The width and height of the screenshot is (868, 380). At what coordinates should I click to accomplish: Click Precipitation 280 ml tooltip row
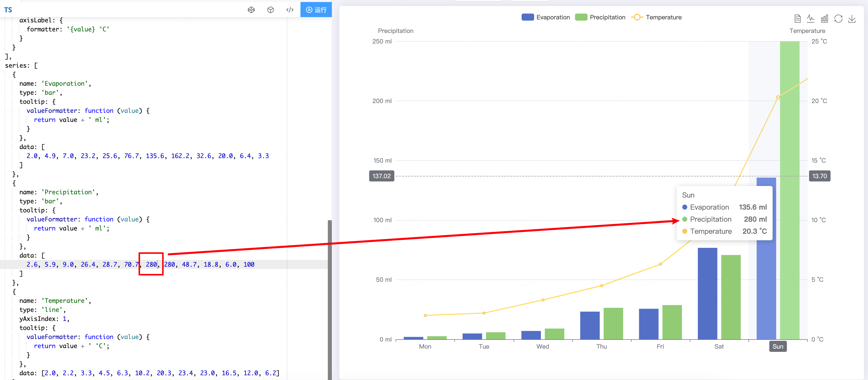tap(724, 219)
